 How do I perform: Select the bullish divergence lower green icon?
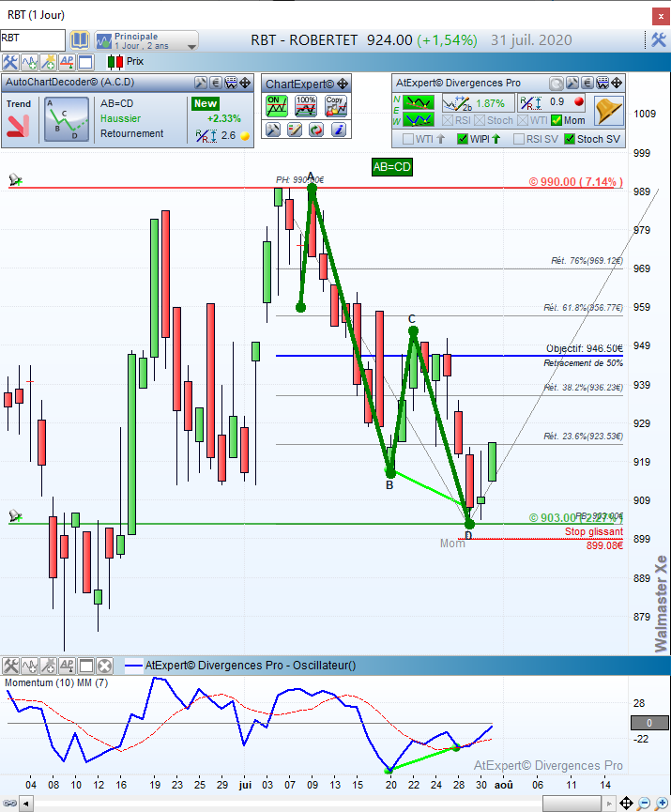click(419, 120)
